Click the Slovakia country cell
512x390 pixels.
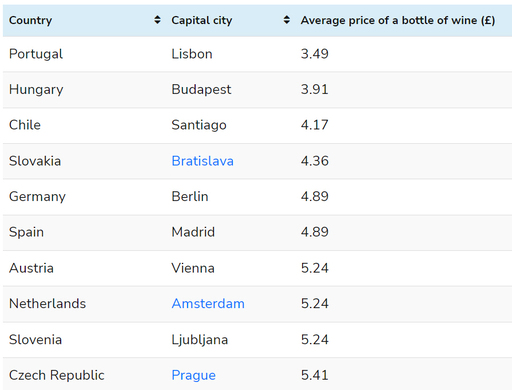pos(35,161)
